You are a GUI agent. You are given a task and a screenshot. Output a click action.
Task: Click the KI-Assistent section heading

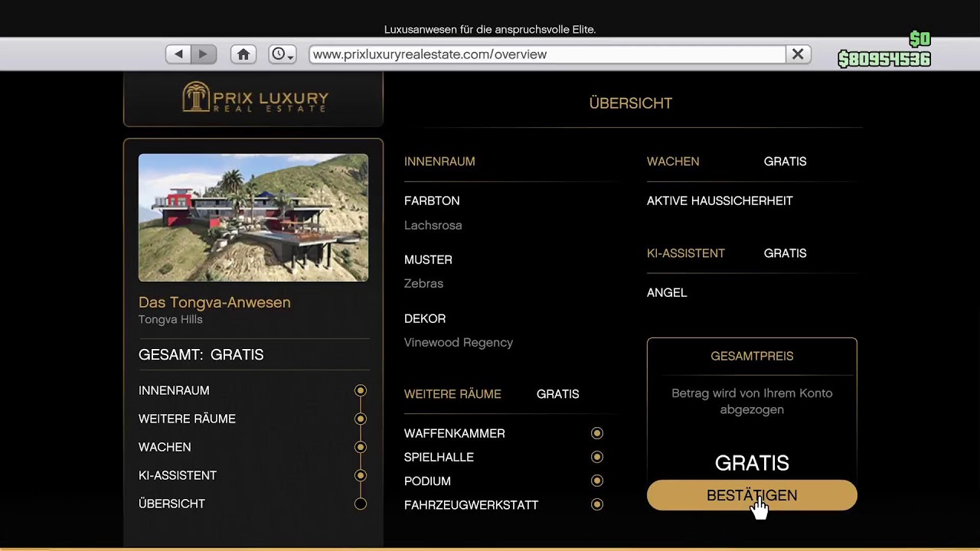pyautogui.click(x=686, y=253)
